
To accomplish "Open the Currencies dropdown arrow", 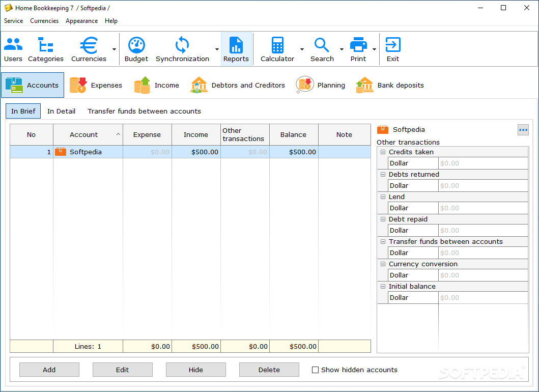I will [x=114, y=49].
